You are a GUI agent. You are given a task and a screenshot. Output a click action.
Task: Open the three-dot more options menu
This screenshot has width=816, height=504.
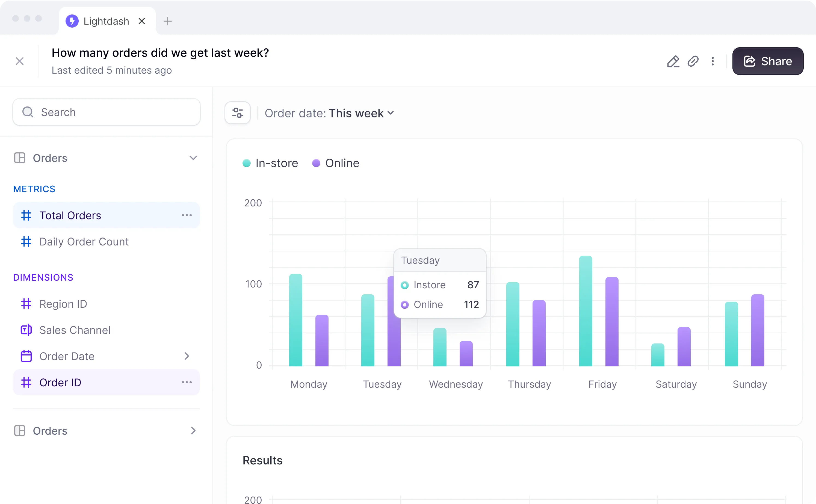(712, 61)
